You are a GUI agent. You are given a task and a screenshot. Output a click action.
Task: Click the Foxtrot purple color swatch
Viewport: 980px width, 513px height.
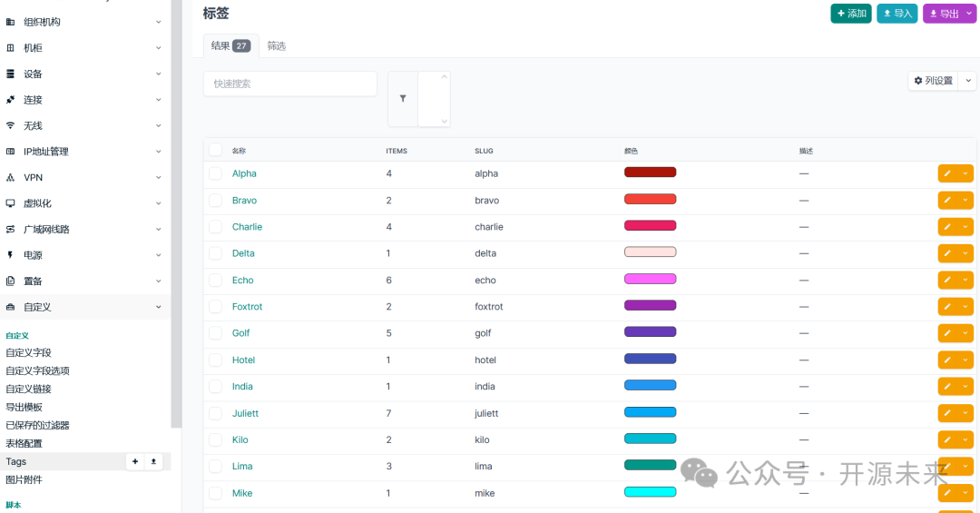point(650,306)
